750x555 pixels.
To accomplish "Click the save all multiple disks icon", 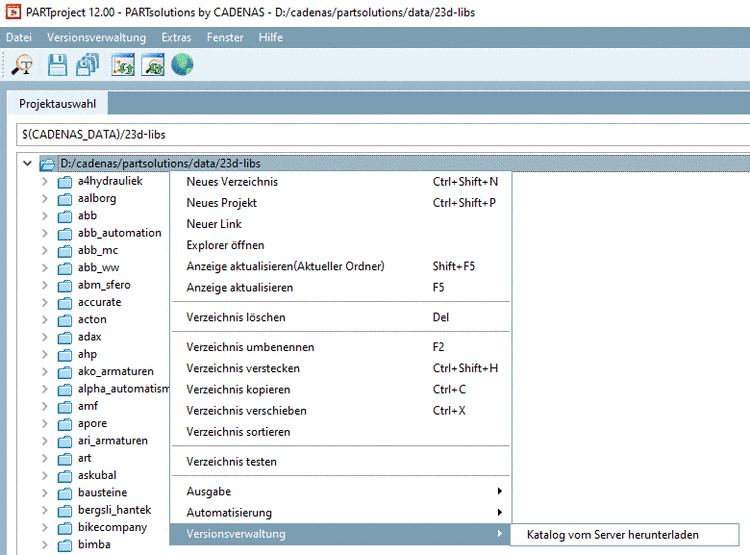I will tap(87, 65).
